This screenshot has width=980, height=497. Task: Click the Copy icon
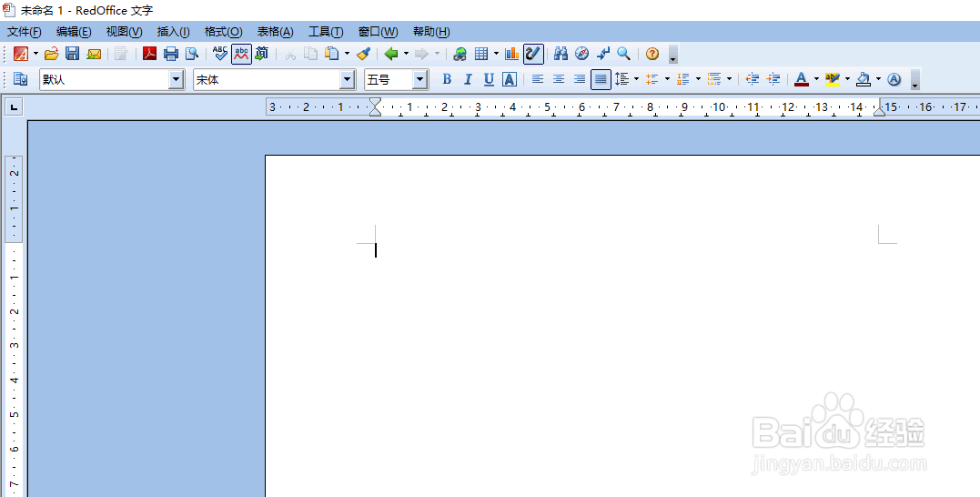(310, 54)
